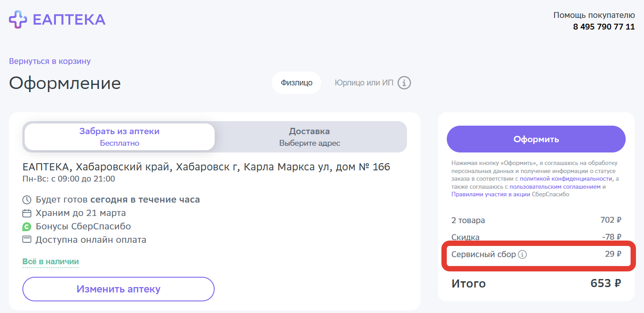Click the Сервисный сбор info icon
644x313 pixels.
522,254
